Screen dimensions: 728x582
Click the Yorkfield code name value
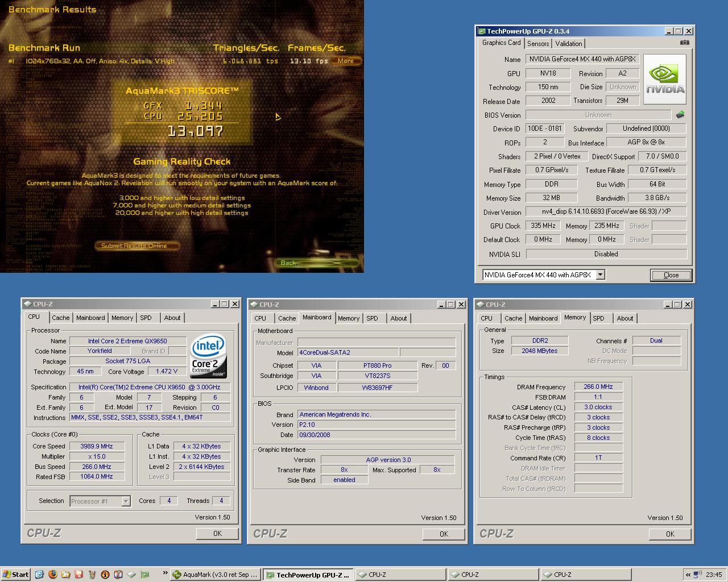(x=100, y=351)
